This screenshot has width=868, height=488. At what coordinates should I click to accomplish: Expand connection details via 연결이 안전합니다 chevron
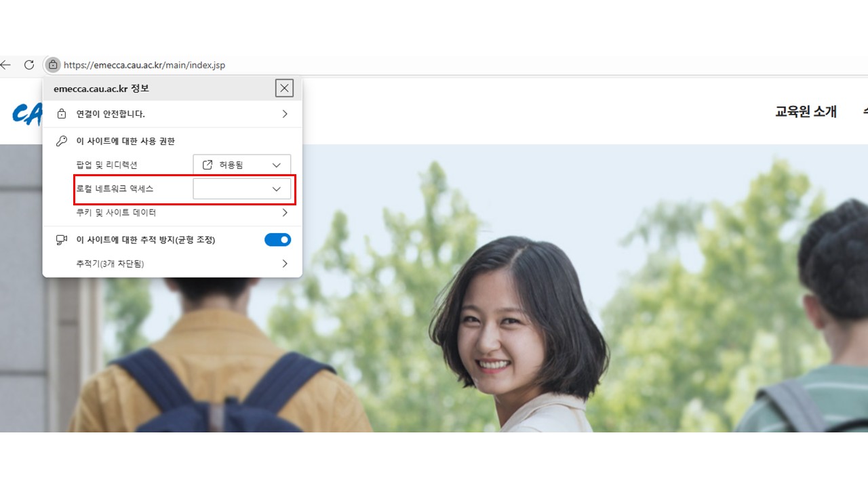pos(285,114)
